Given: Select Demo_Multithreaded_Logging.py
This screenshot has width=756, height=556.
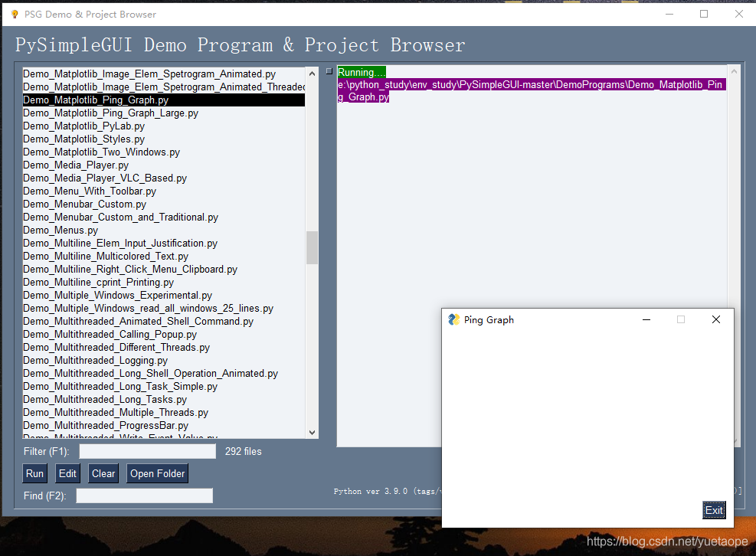Looking at the screenshot, I should 163,360.
